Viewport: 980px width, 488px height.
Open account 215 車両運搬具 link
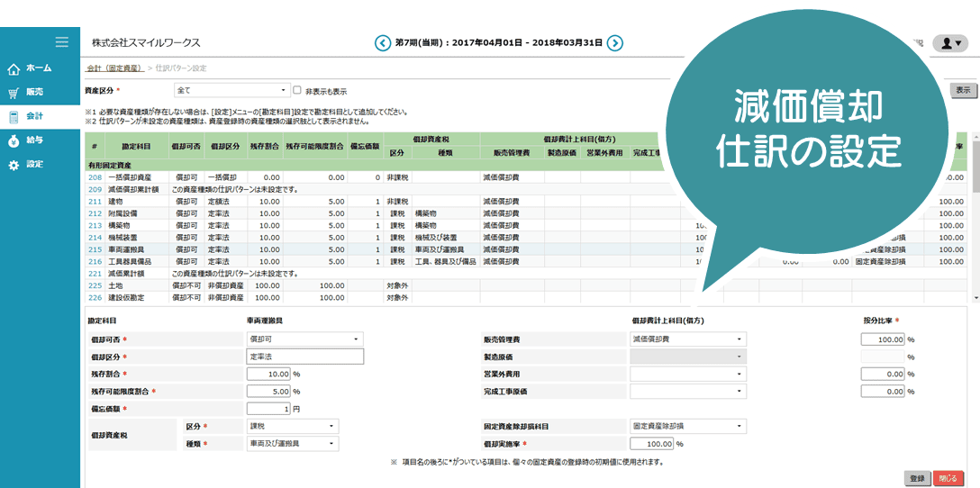tap(95, 249)
